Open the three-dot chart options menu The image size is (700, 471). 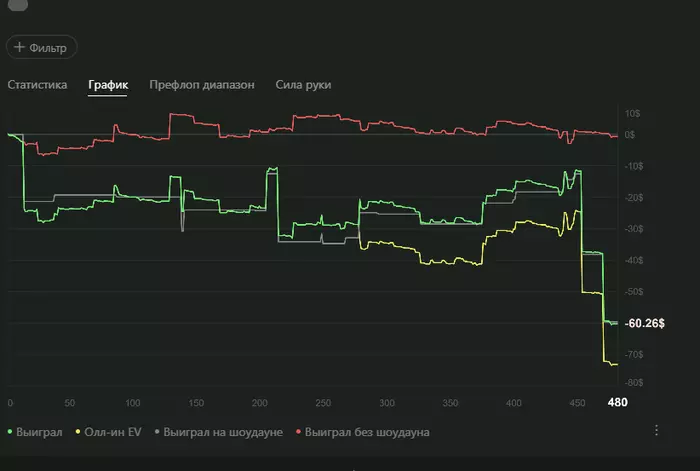(x=656, y=430)
